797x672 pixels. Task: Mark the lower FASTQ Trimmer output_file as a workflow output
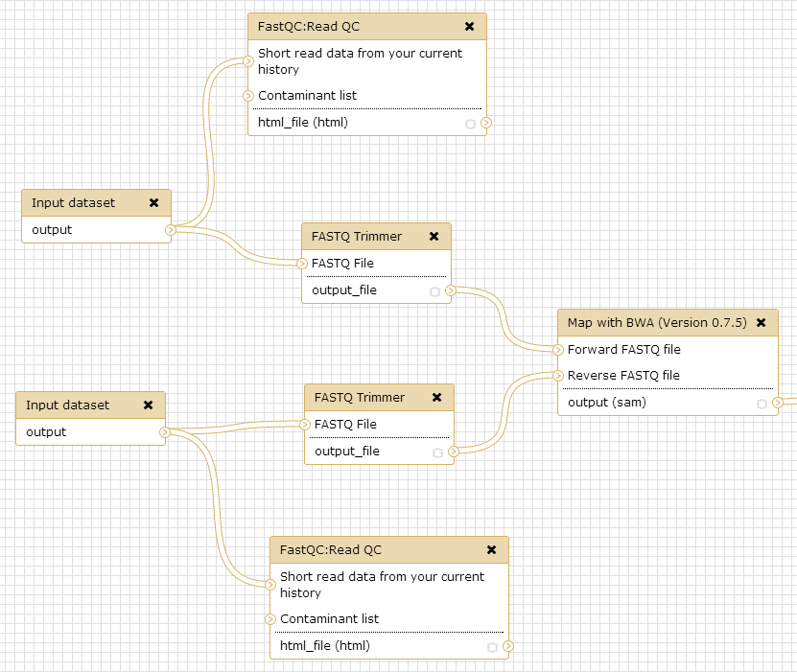pos(437,452)
